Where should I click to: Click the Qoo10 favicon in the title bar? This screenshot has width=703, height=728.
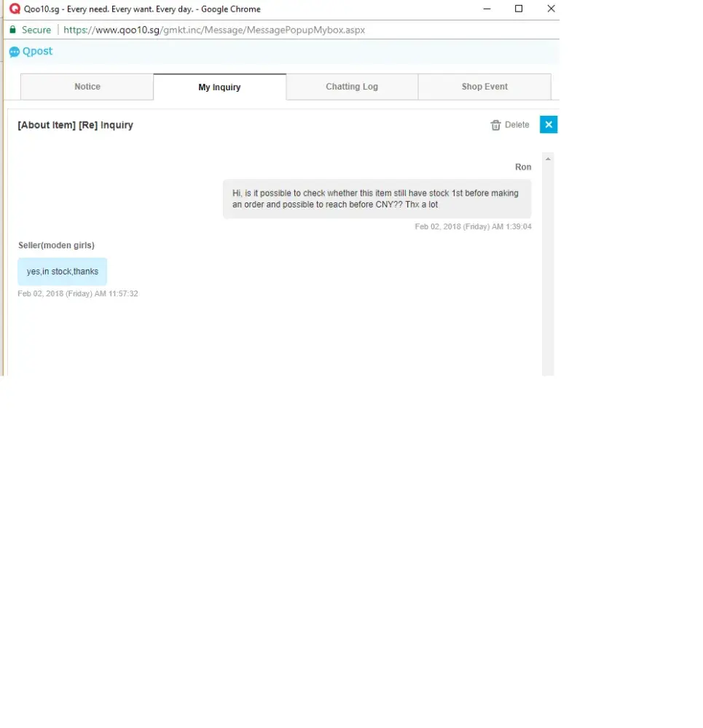click(15, 9)
